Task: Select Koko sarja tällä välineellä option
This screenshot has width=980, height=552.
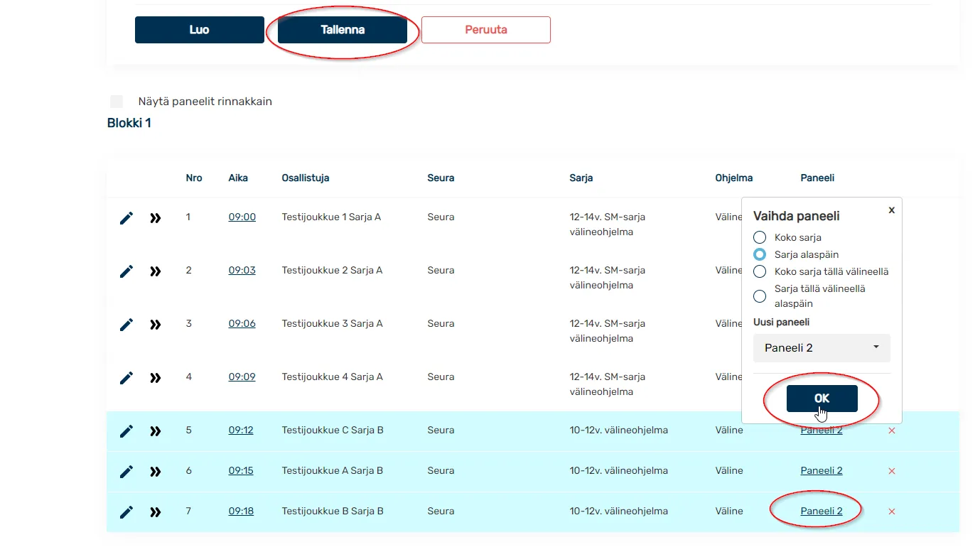Action: click(760, 271)
